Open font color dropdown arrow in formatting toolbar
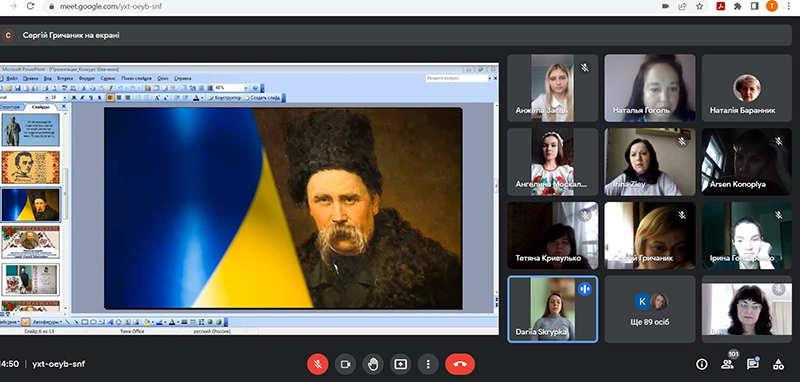Screen dimensions: 800x382 [202, 97]
